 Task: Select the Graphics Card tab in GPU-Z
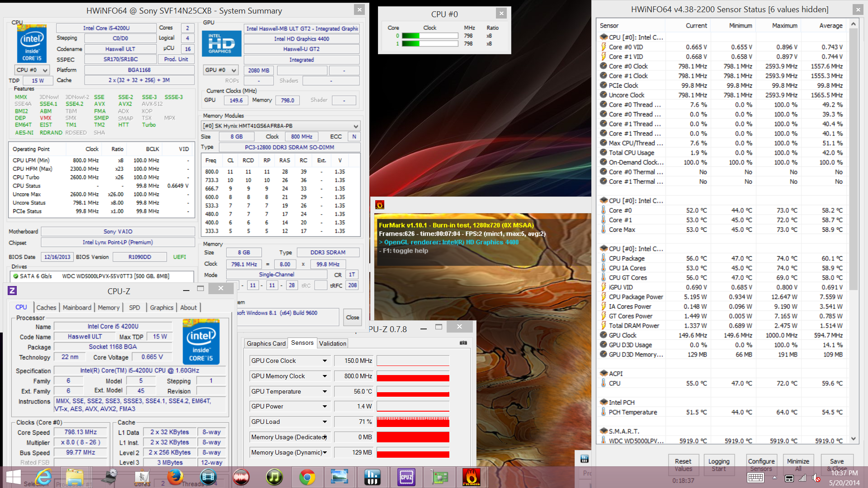pyautogui.click(x=266, y=343)
